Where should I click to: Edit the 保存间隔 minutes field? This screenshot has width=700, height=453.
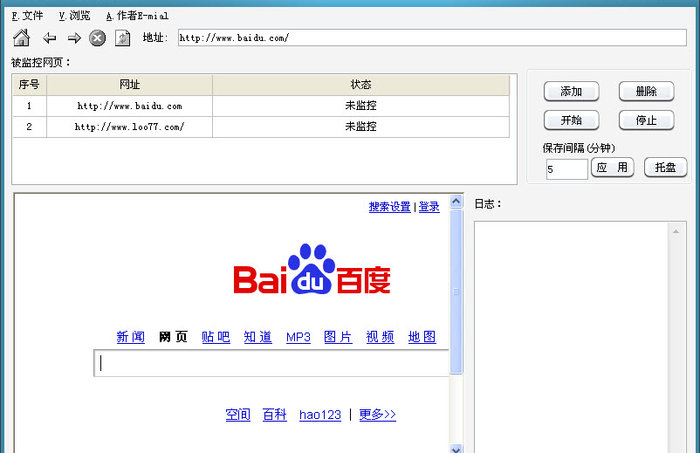(567, 170)
